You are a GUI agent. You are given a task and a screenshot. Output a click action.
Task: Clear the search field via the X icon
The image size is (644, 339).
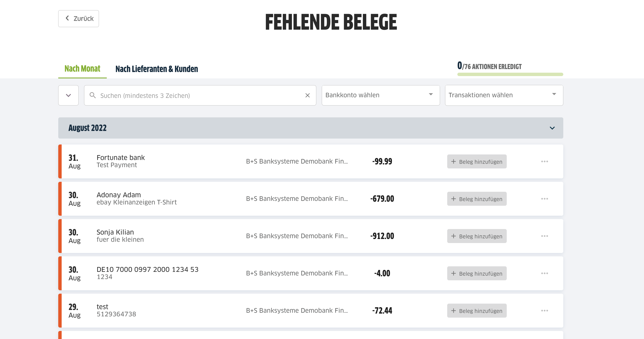(x=307, y=95)
